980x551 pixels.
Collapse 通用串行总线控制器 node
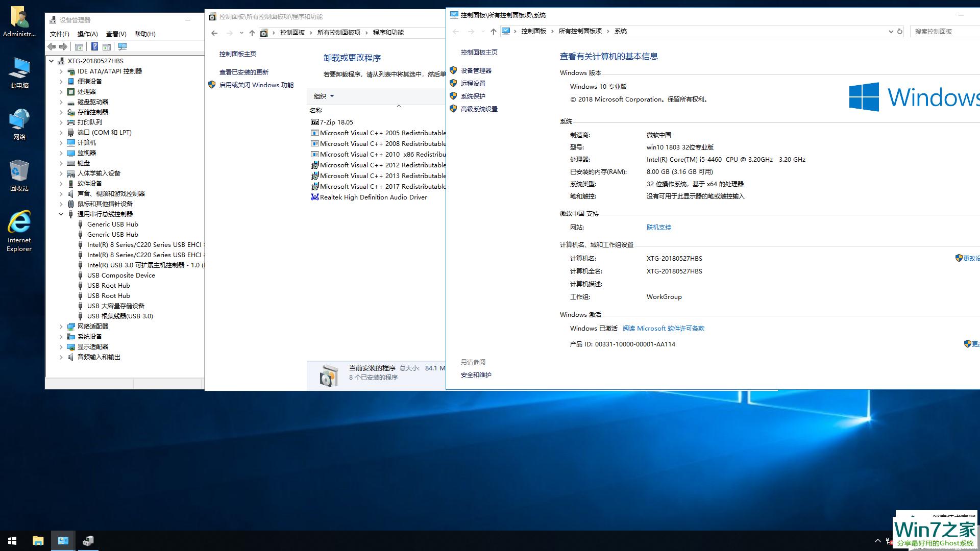tap(61, 214)
